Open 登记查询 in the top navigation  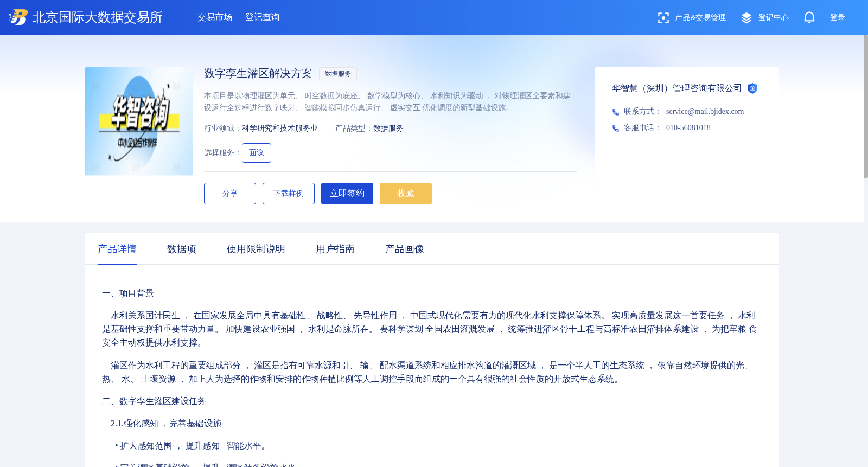(x=262, y=17)
